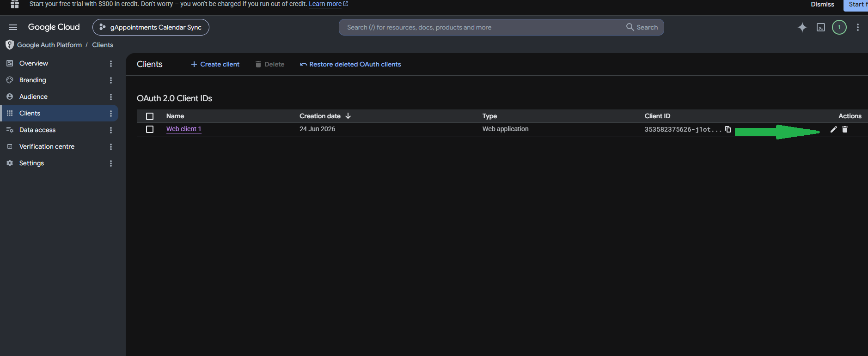The height and width of the screenshot is (356, 868).
Task: Click the Name column header
Action: (x=175, y=116)
